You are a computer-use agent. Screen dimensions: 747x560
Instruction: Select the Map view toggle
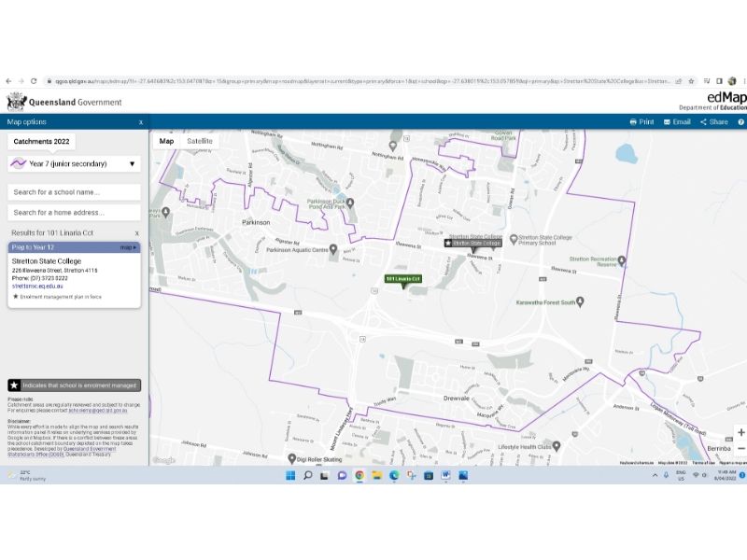point(166,141)
